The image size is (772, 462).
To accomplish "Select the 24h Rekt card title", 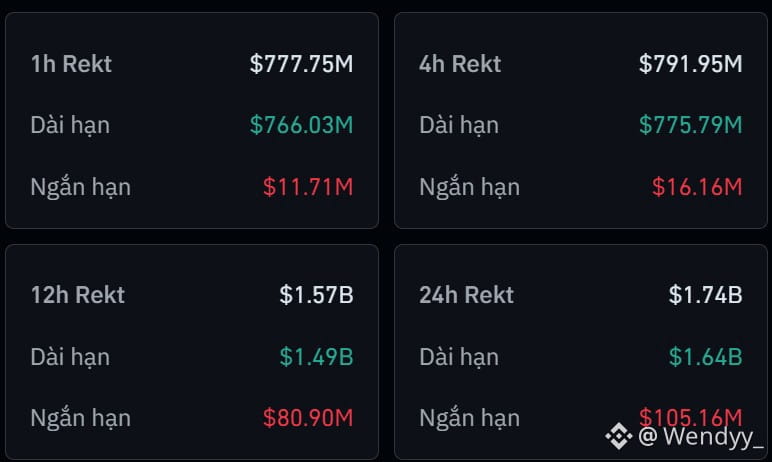I will (466, 295).
